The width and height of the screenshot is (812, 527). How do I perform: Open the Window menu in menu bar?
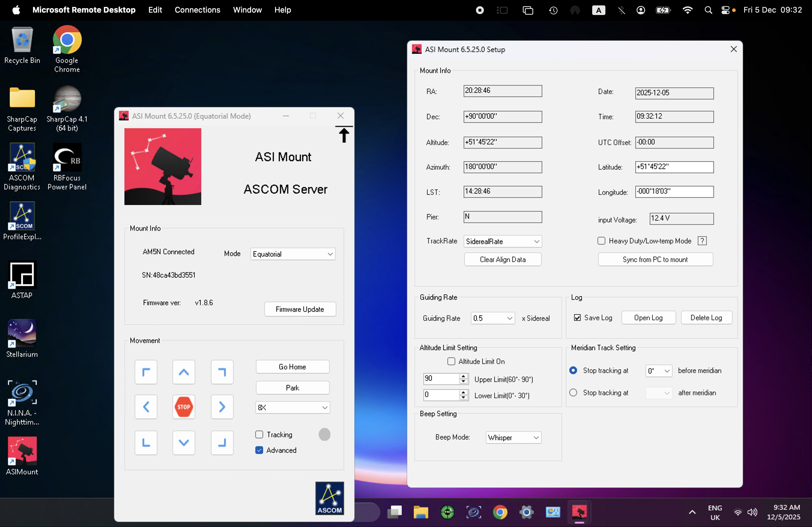coord(247,10)
